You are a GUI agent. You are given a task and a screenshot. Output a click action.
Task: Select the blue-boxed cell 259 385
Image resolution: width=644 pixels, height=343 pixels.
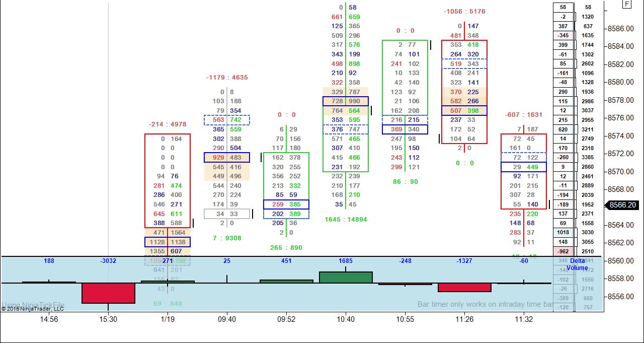pyautogui.click(x=286, y=205)
